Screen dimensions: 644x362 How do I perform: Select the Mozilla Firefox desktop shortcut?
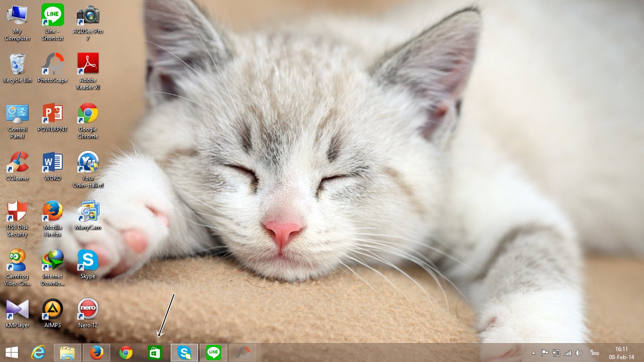coord(52,219)
